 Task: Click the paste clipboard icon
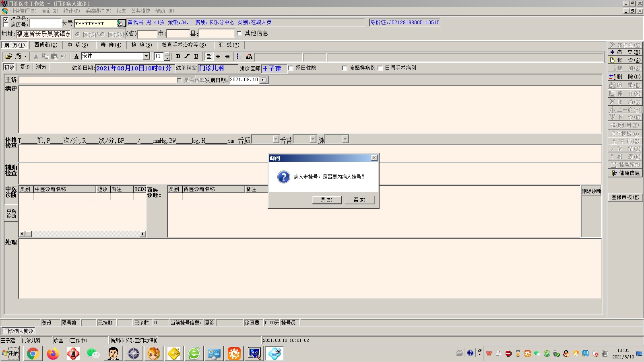coord(54,56)
